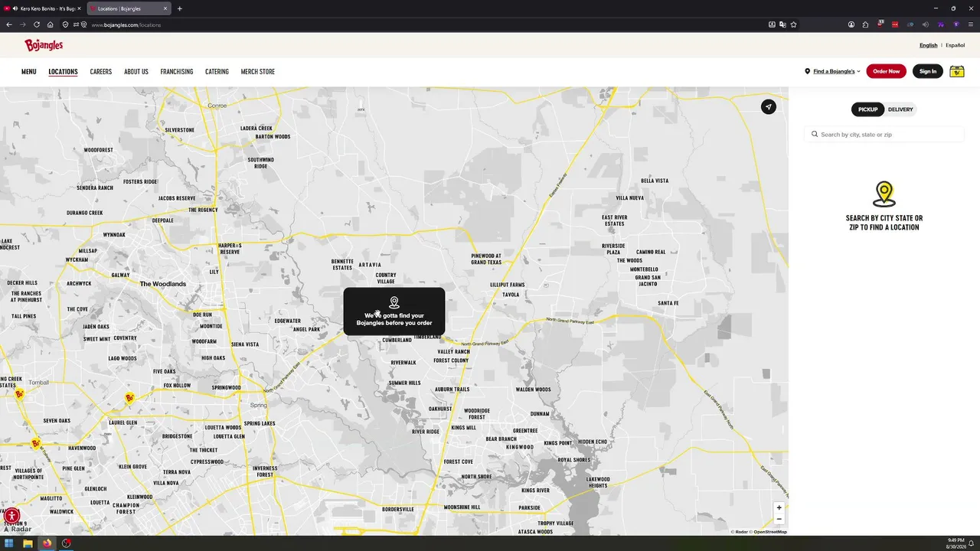This screenshot has height=551, width=980.
Task: Open the browser extensions puzzle icon
Action: 866,24
